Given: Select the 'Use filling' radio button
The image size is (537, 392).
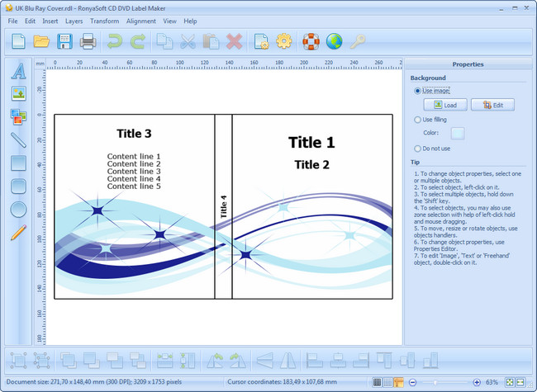Looking at the screenshot, I should 418,120.
